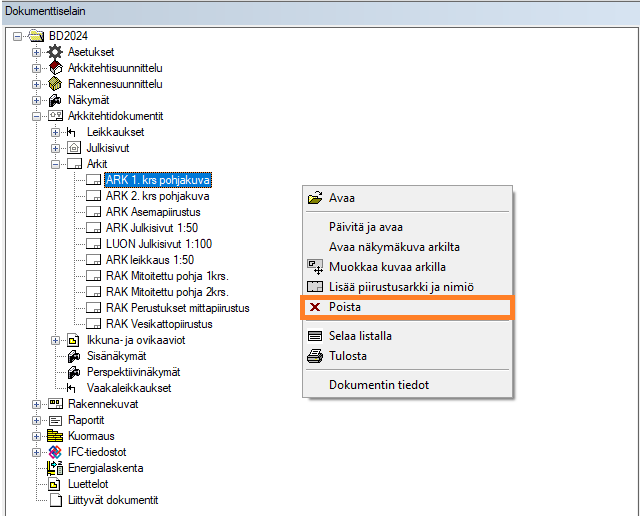The width and height of the screenshot is (640, 516).
Task: Select ARK Asemapiirustus text
Action: [x=153, y=212]
